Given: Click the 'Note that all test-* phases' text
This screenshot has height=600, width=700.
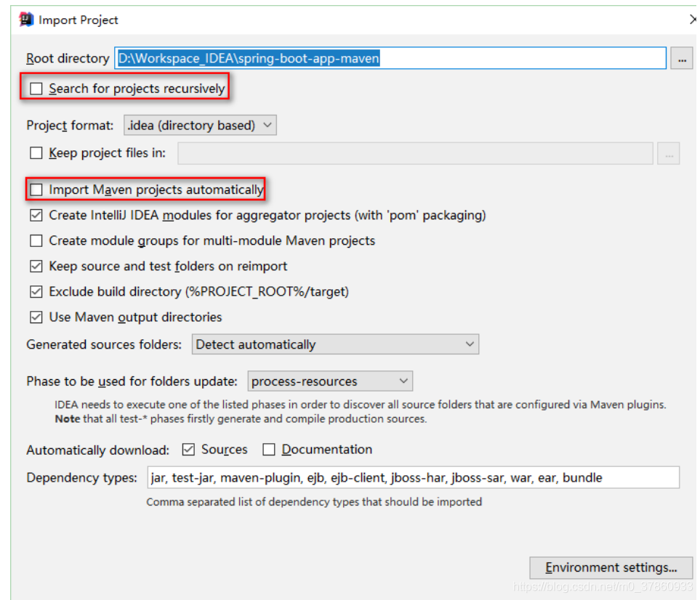Looking at the screenshot, I should pos(241,419).
